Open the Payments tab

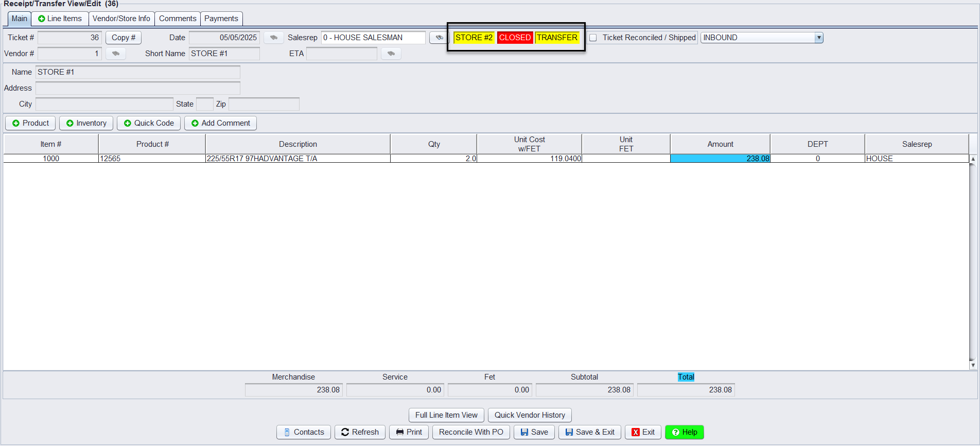tap(221, 19)
